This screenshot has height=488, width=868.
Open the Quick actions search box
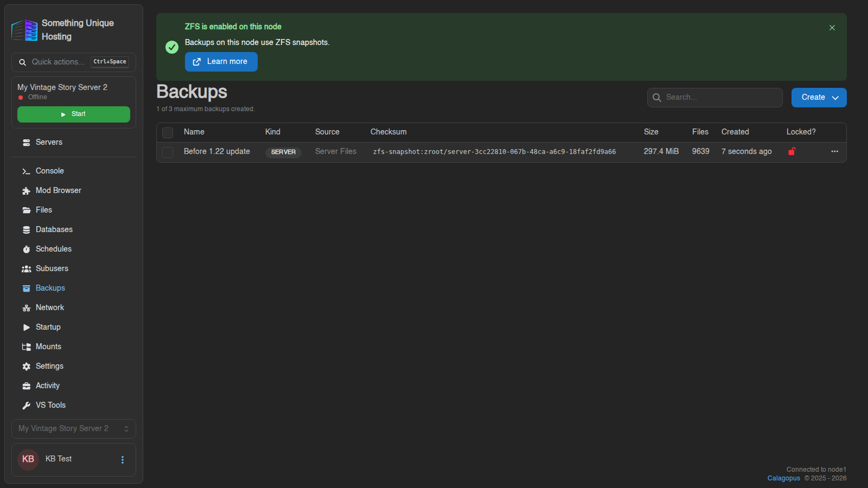(x=74, y=62)
